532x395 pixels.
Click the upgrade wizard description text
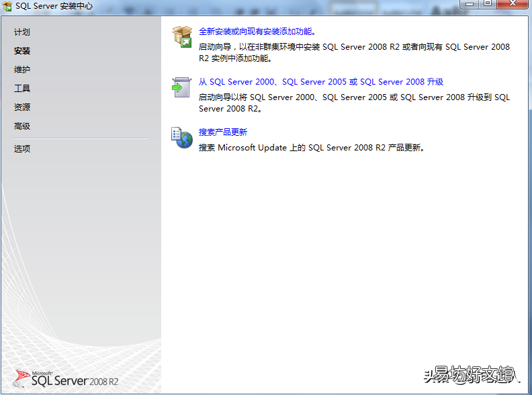(x=354, y=103)
